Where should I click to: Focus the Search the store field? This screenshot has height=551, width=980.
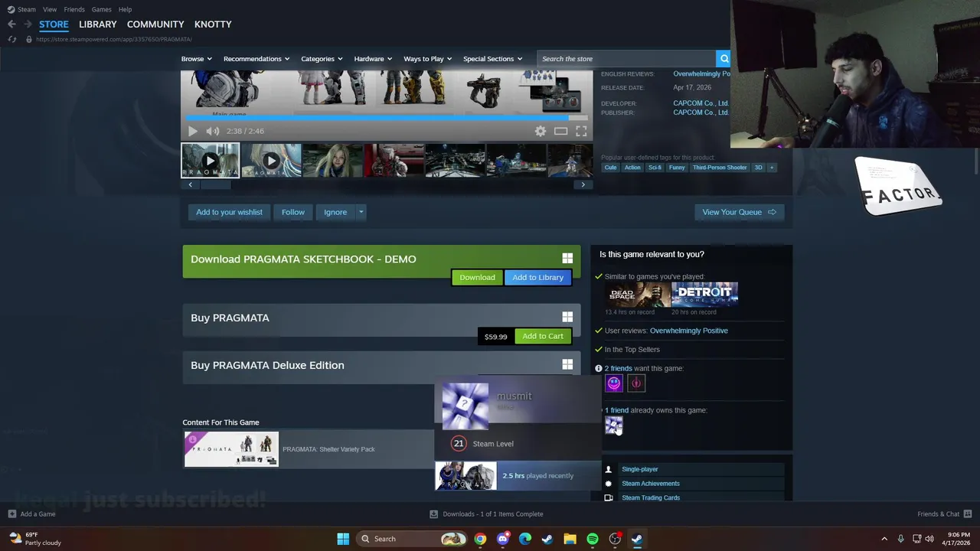click(626, 59)
